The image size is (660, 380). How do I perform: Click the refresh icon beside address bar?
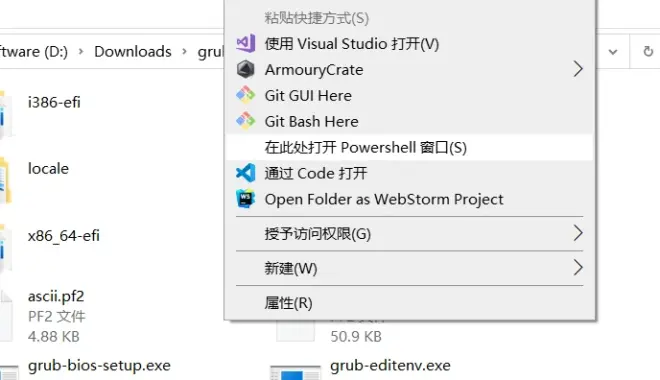(x=648, y=52)
